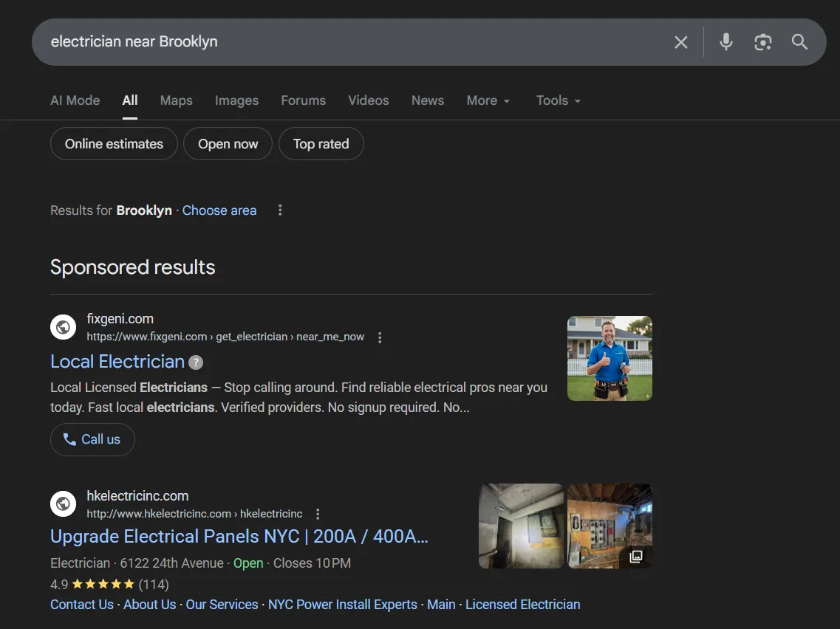The height and width of the screenshot is (629, 840).
Task: Go to the Forums tab
Action: [x=303, y=100]
